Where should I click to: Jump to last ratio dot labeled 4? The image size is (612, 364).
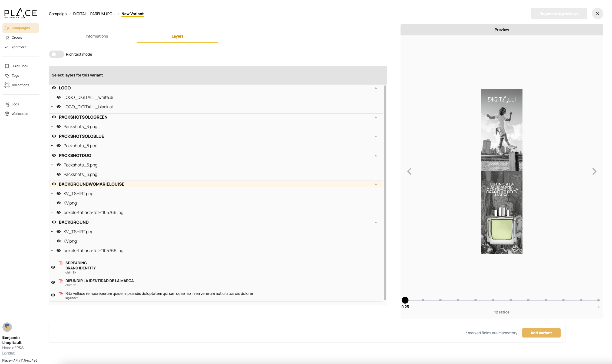pos(598,300)
